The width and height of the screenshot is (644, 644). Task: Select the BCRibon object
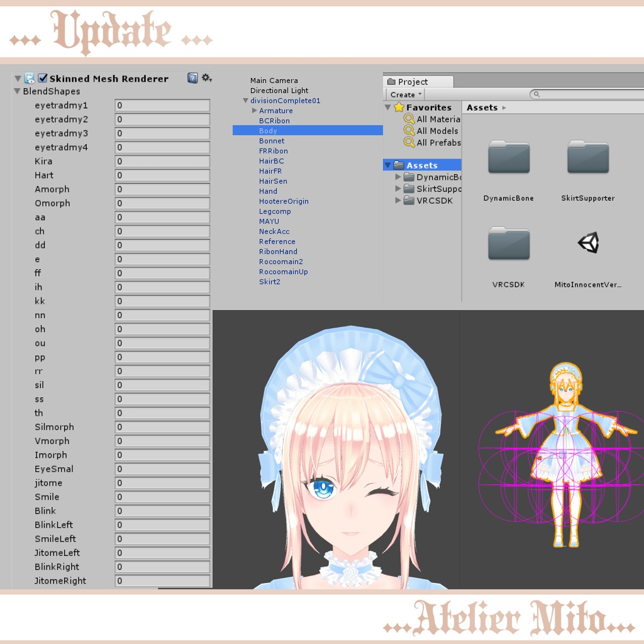274,121
